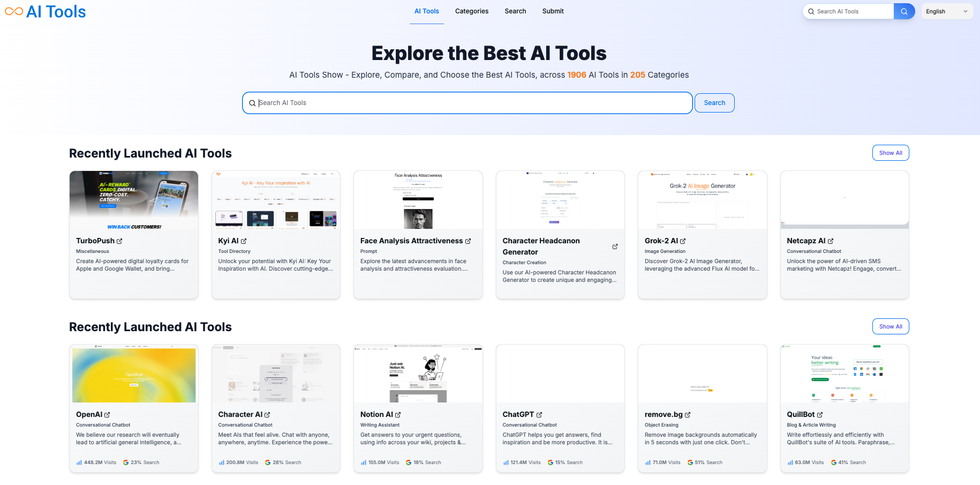The image size is (980, 485).
Task: Focus the large Search AI Tools input
Action: [468, 103]
